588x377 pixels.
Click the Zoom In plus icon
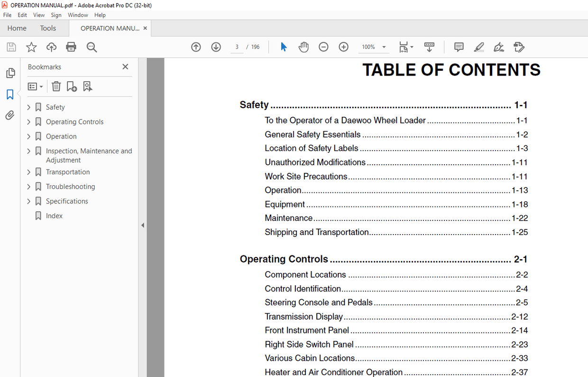pyautogui.click(x=344, y=47)
